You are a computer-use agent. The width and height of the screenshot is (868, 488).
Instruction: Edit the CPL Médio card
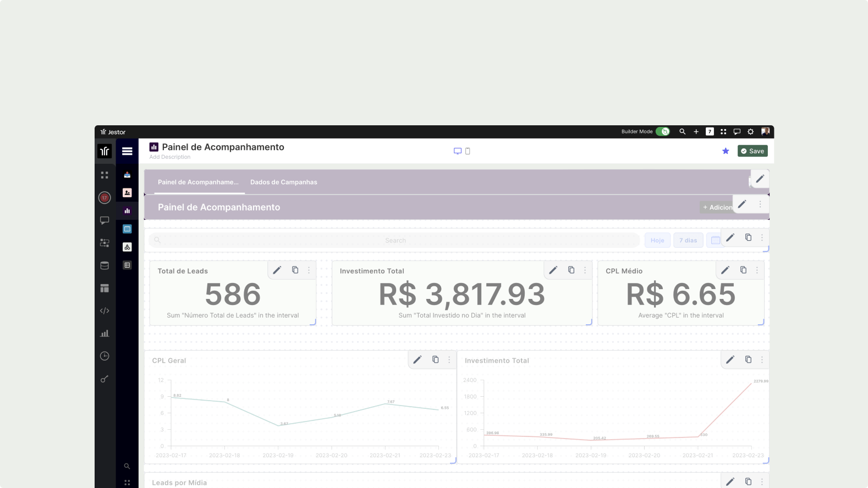726,270
